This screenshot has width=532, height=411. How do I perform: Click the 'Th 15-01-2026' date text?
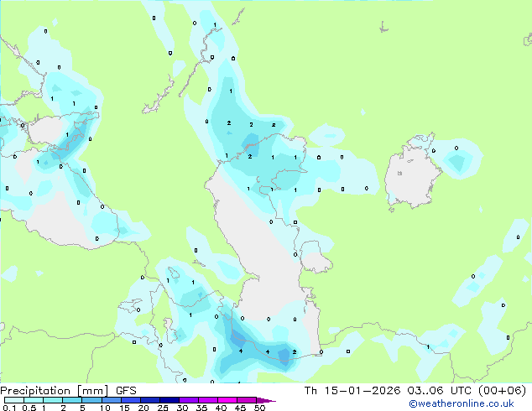[352, 391]
